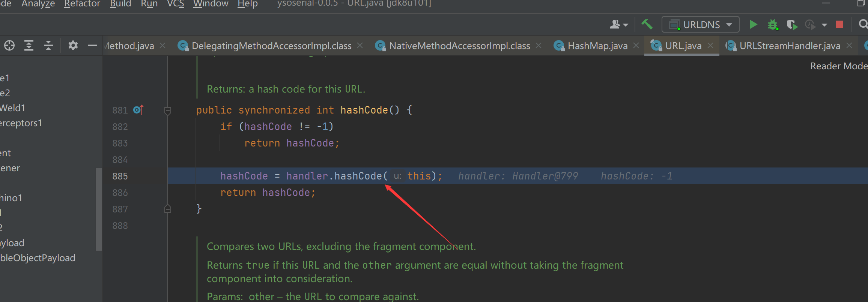Image resolution: width=868 pixels, height=302 pixels.
Task: Click the Build project hammer icon
Action: click(647, 25)
